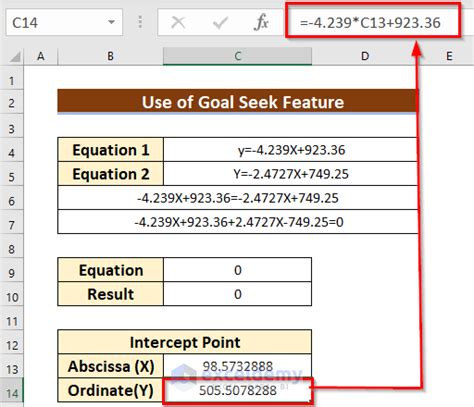Screen dimensions: 474x407
Task: Select column C header
Action: (237, 56)
